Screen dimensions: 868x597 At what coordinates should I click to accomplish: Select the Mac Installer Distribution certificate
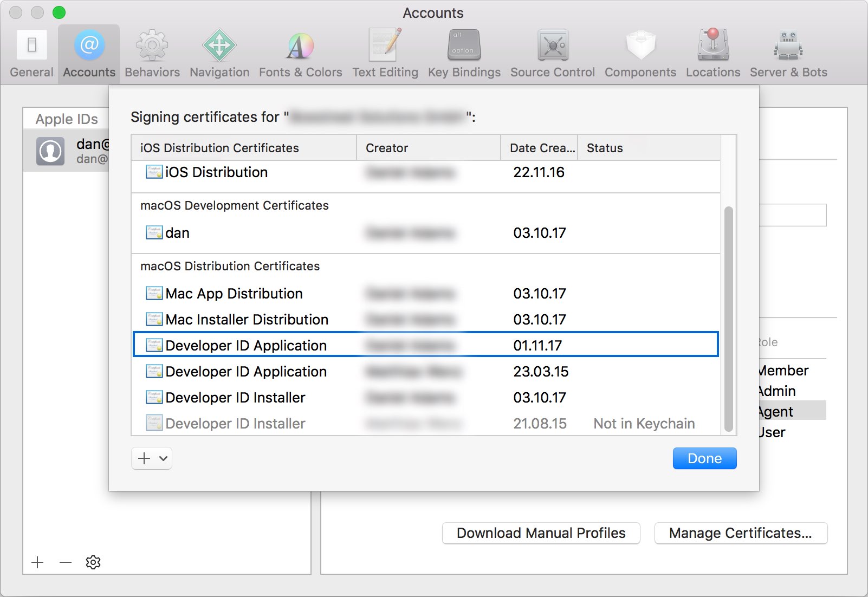click(426, 320)
